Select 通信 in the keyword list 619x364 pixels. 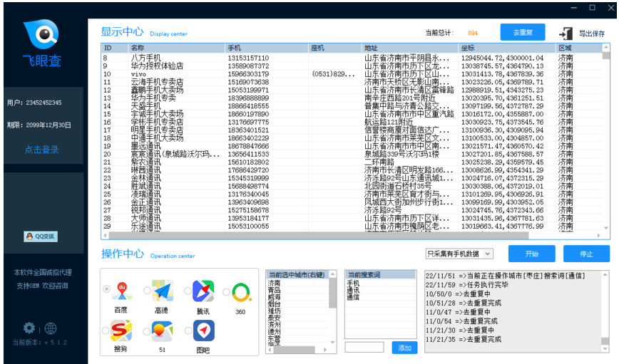[x=353, y=297]
